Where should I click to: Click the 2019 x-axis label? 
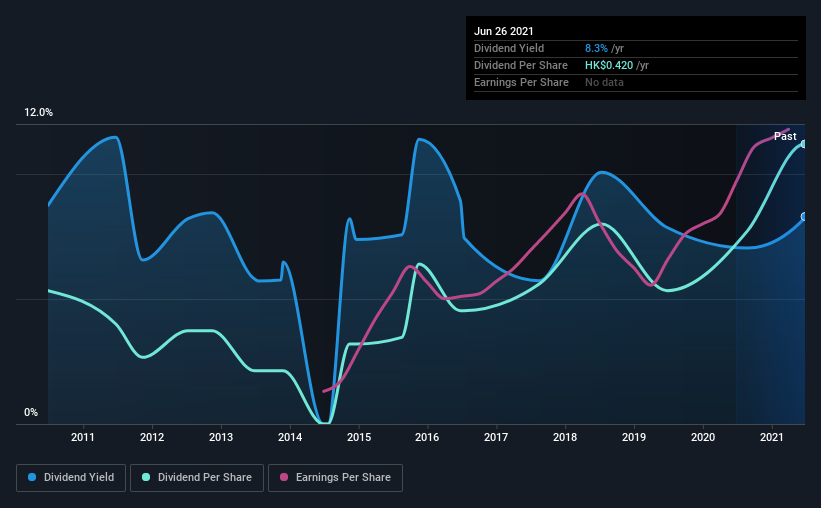[x=634, y=437]
